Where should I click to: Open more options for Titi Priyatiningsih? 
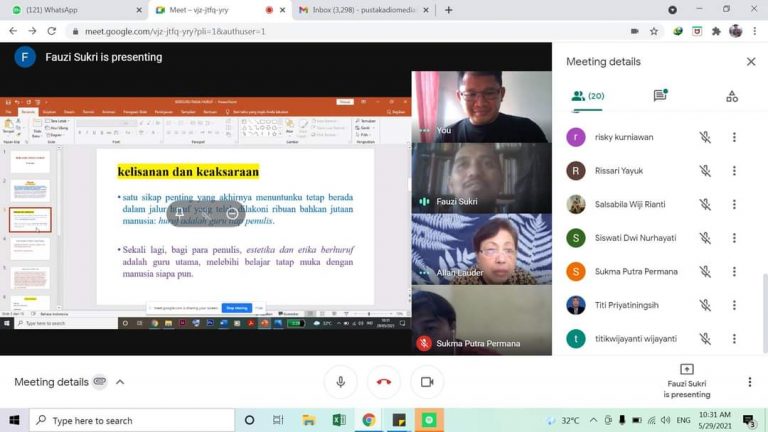[734, 305]
